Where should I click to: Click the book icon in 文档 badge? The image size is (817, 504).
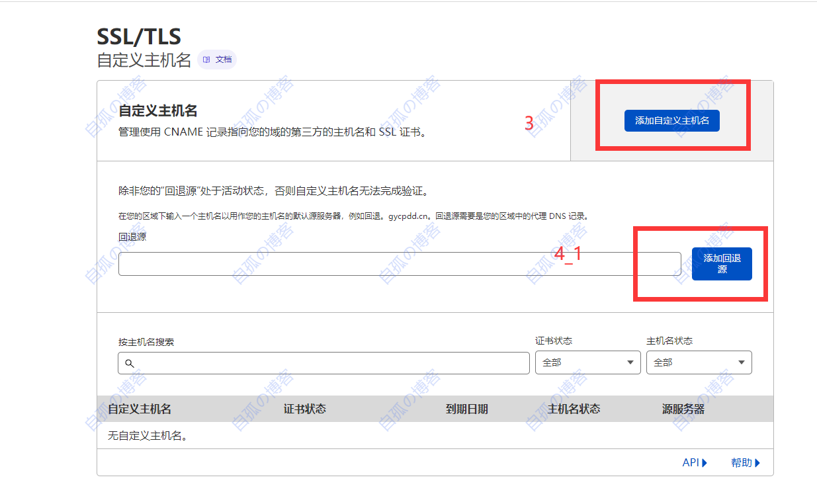206,60
